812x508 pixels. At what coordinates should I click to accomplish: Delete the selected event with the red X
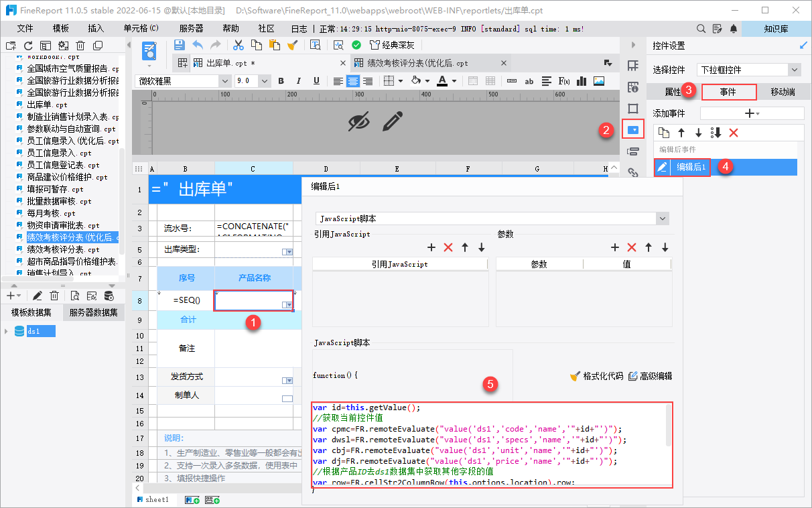click(x=734, y=133)
